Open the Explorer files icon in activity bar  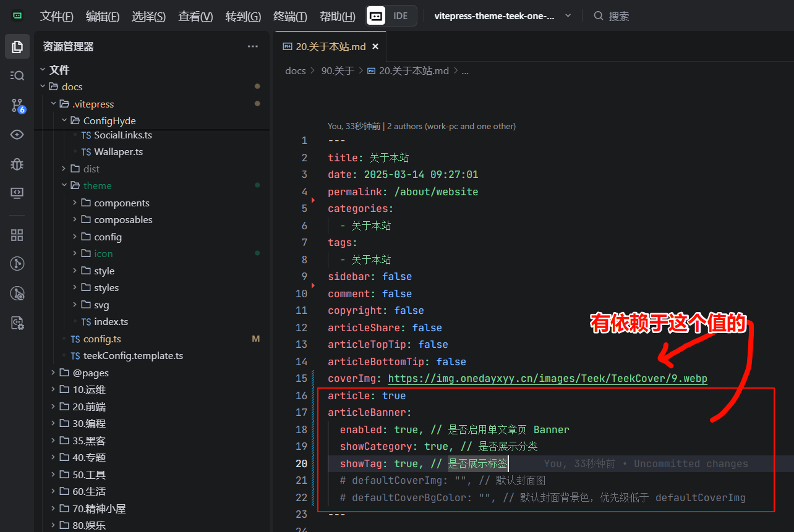click(17, 47)
